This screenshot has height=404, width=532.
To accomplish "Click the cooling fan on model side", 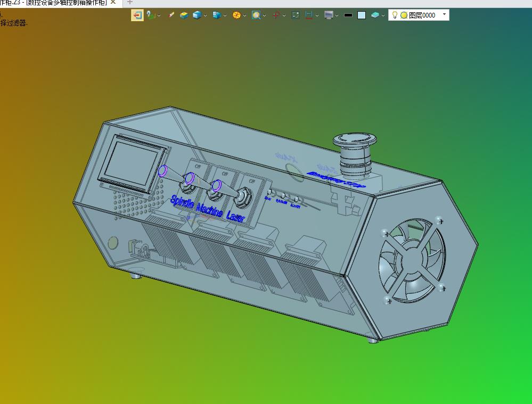I will [x=412, y=260].
